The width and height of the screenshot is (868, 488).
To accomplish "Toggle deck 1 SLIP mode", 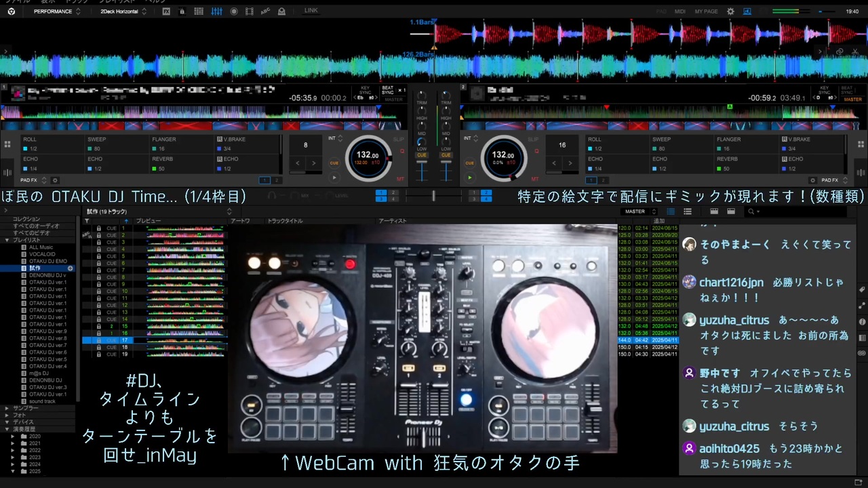I will coord(399,139).
